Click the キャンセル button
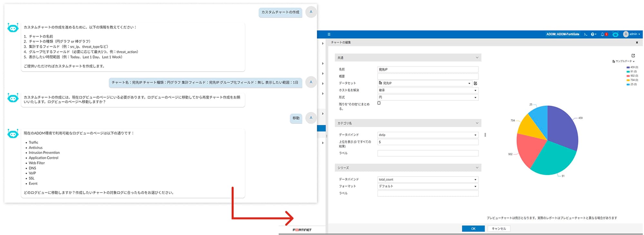 tap(498, 229)
